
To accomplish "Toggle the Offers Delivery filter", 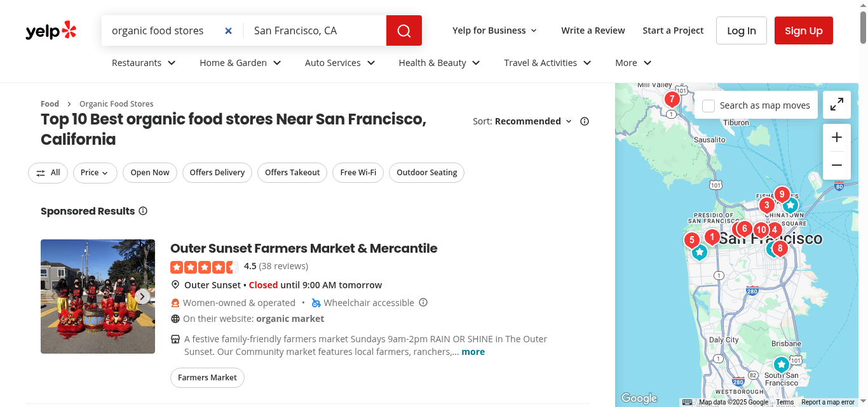I will (217, 173).
